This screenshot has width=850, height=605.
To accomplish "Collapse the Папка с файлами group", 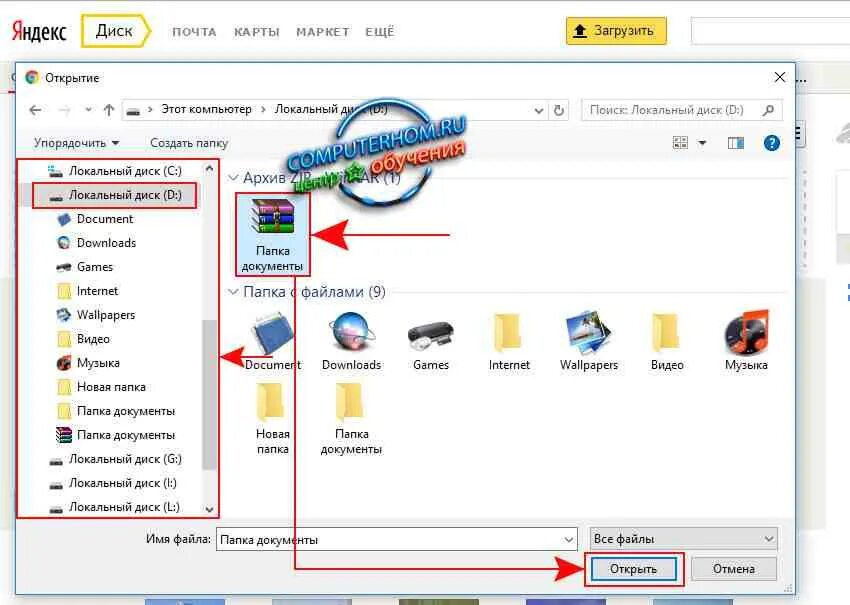I will [x=233, y=292].
